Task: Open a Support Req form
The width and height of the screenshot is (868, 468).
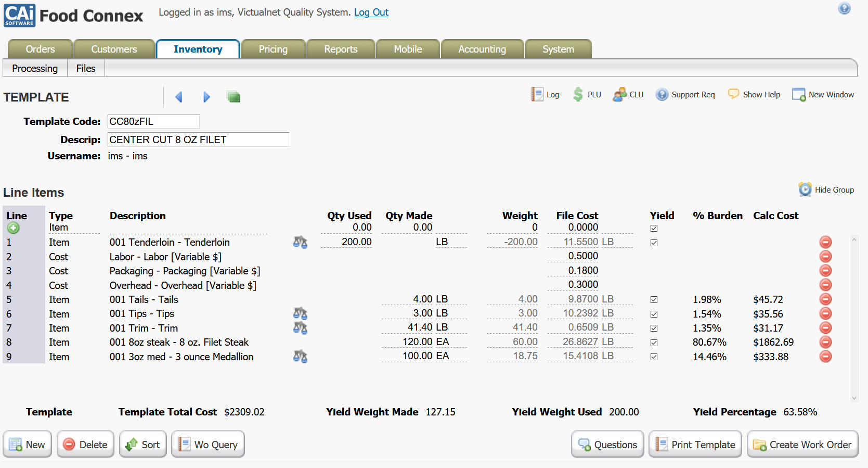Action: click(685, 94)
